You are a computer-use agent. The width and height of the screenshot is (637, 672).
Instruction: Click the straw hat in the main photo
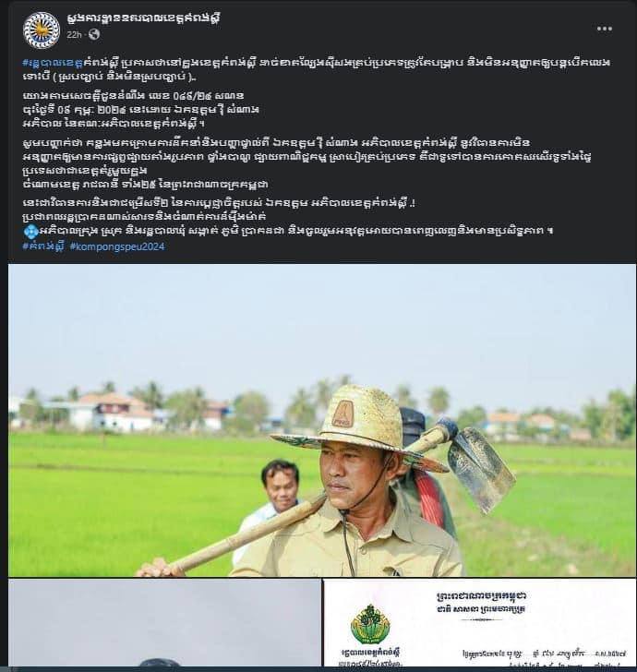pos(360,426)
